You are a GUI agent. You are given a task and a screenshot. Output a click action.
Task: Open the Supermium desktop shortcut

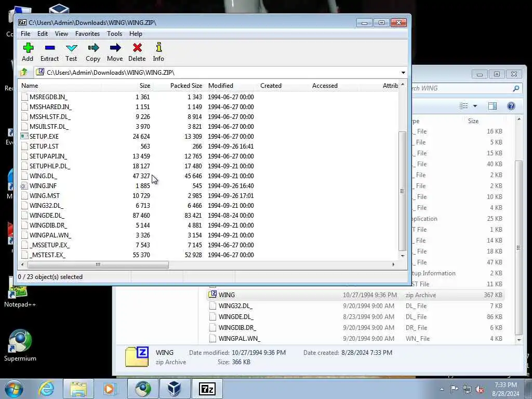coord(20,345)
